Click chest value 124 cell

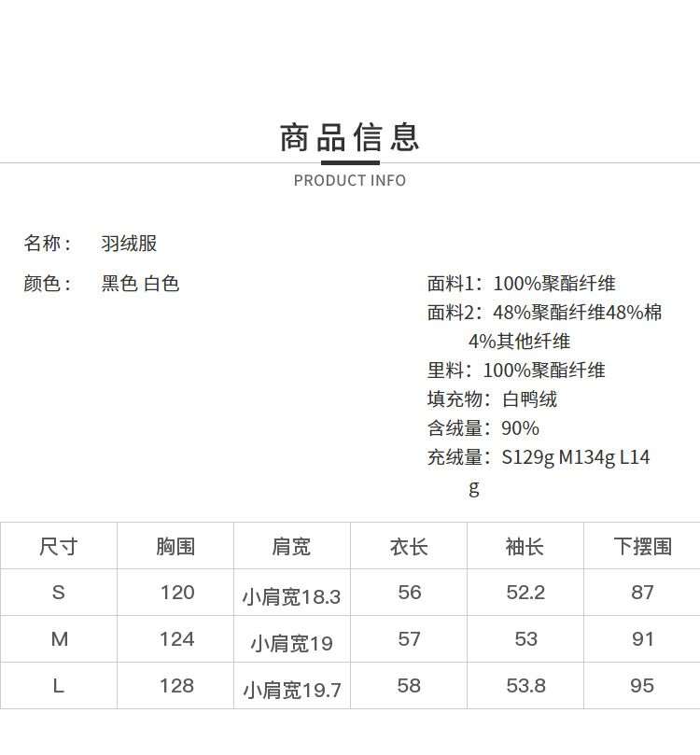click(176, 639)
